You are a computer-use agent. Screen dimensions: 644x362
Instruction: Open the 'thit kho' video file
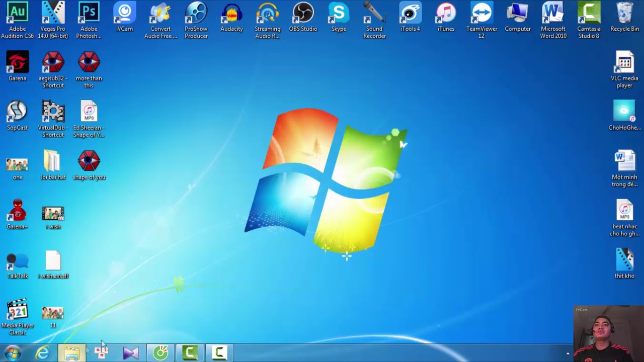[624, 264]
